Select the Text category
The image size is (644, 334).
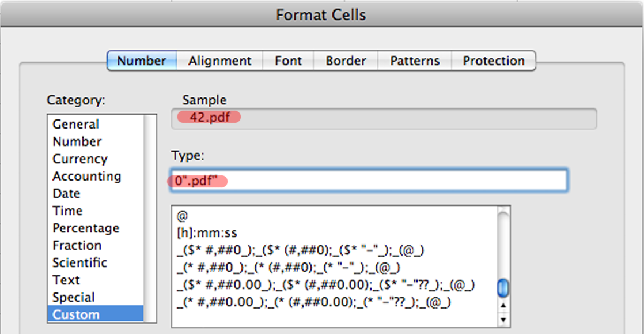tap(66, 280)
